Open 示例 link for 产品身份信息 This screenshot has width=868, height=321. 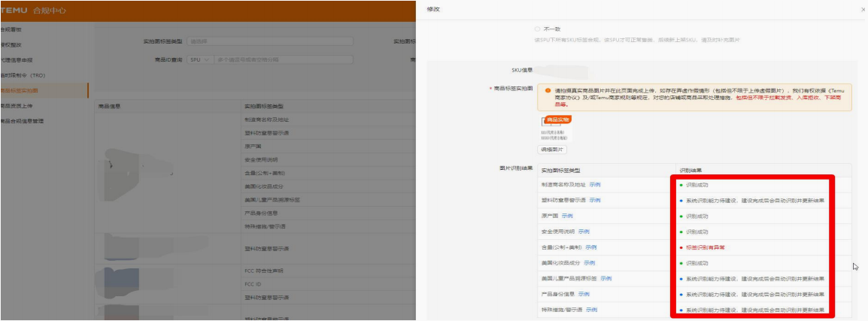584,294
